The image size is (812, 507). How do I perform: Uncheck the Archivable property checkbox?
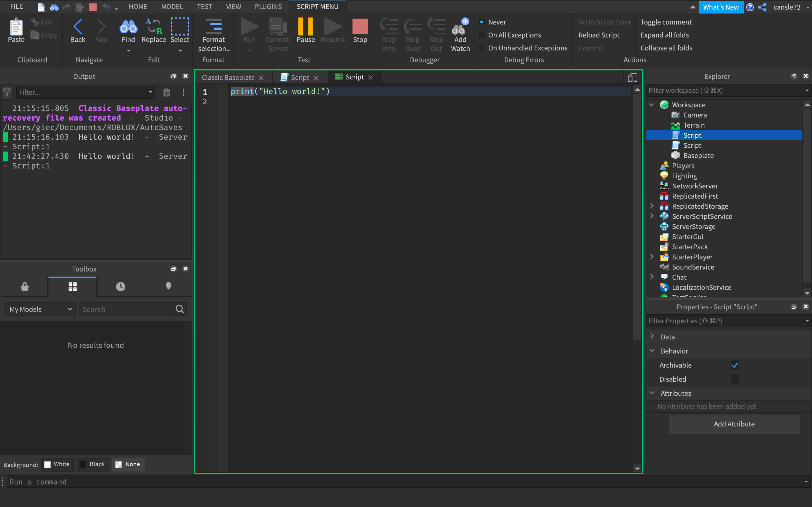[x=735, y=365]
